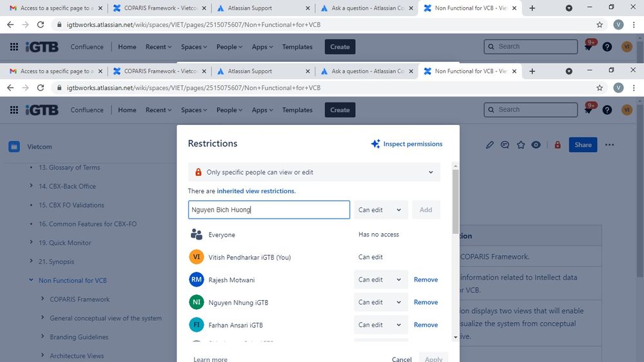
Task: Click the VI avatar of Vitish Pendharkar
Action: coord(197,257)
